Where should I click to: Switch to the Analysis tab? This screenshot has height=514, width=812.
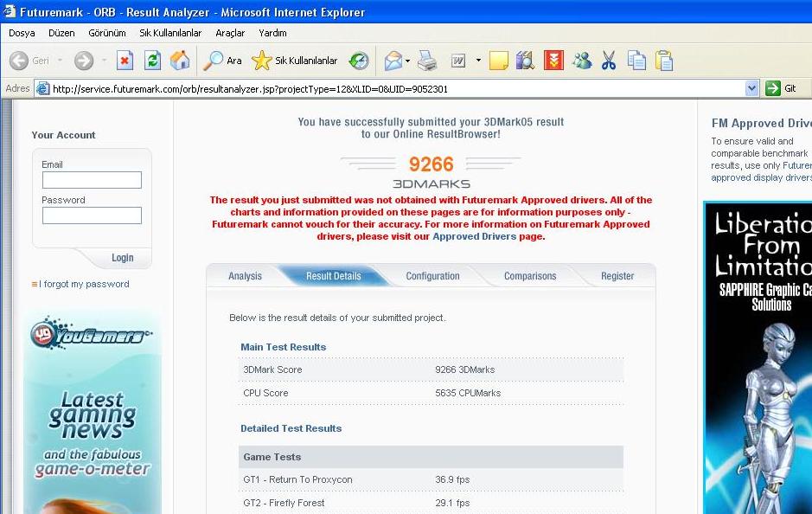click(245, 276)
